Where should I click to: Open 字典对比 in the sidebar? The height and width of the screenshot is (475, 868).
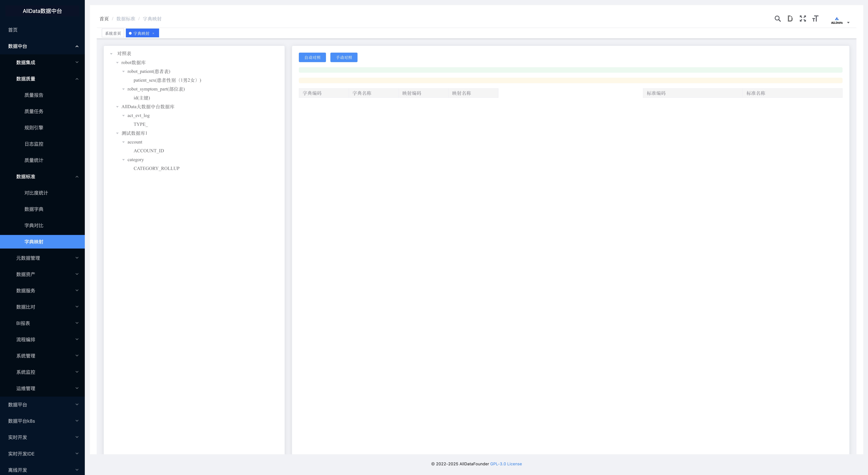(x=42, y=225)
